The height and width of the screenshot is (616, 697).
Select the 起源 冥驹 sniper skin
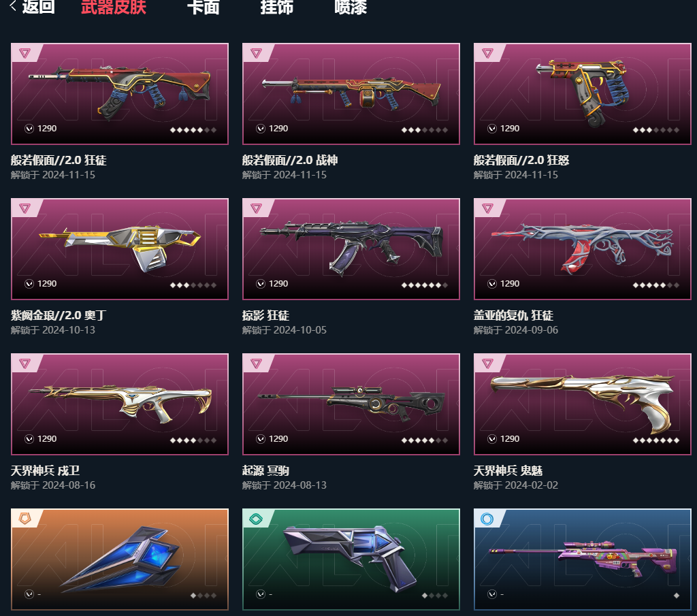click(x=351, y=404)
